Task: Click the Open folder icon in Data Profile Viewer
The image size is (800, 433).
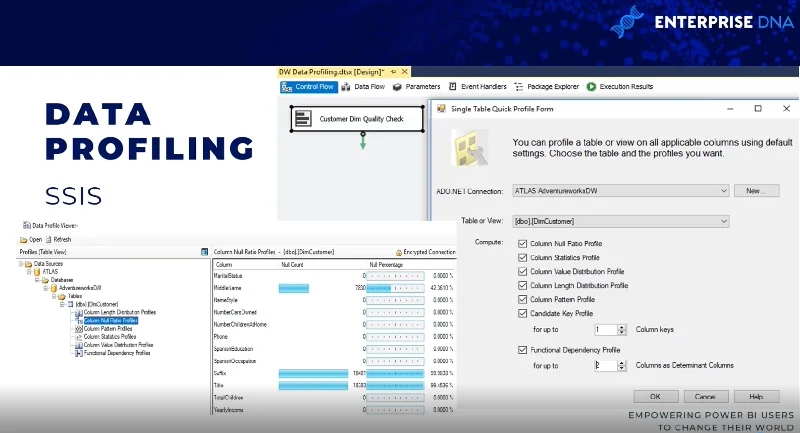Action: coord(23,240)
